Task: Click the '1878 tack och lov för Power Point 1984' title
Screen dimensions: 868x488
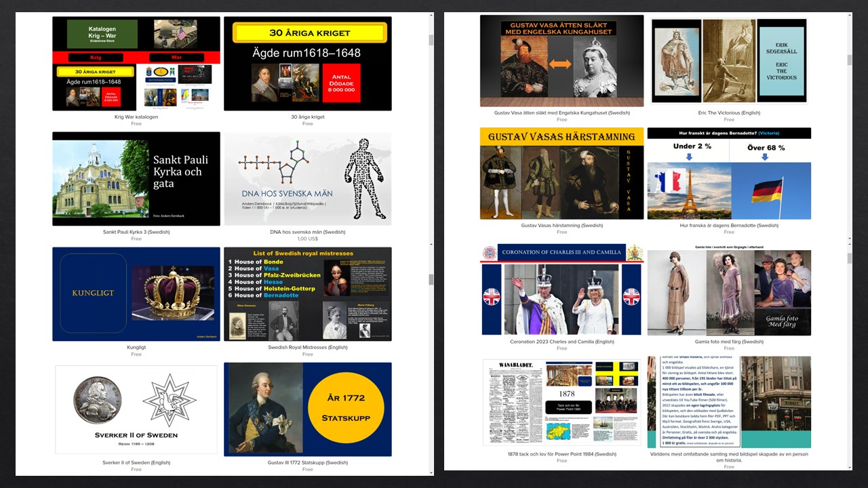Action: coord(561,454)
